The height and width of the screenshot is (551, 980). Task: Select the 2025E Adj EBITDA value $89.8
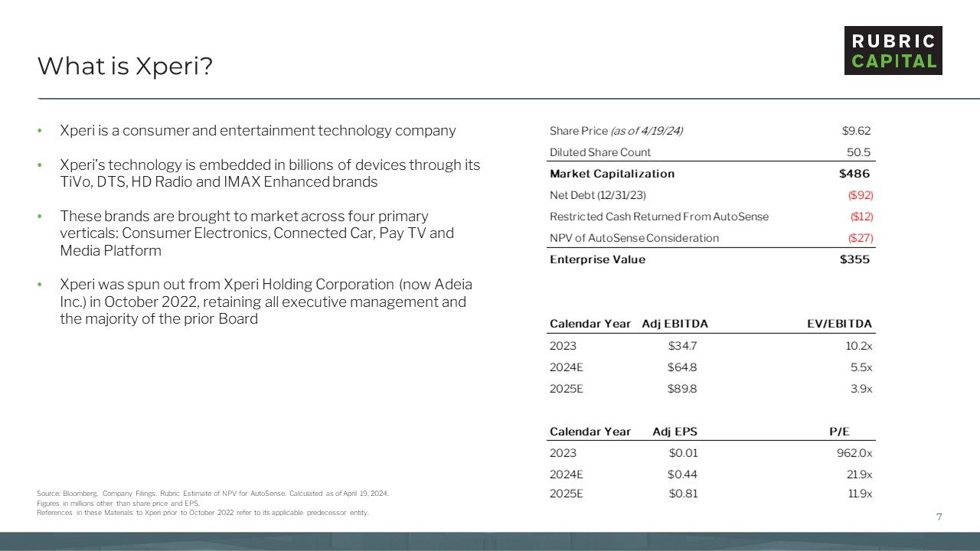(x=682, y=389)
